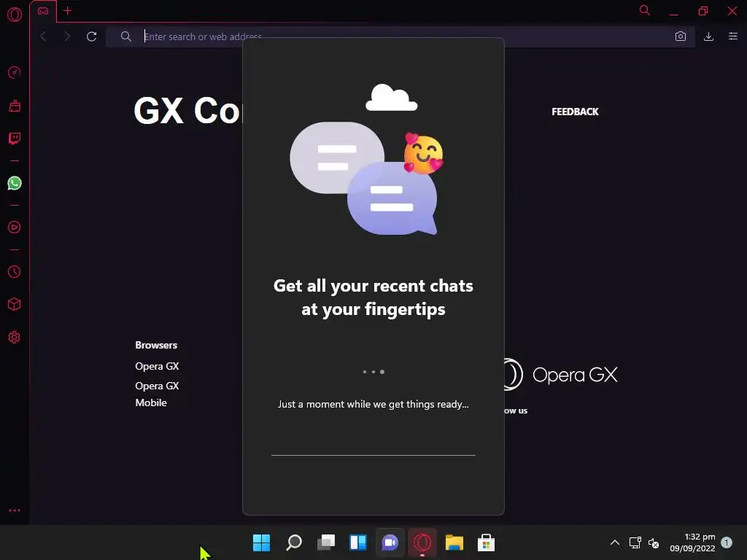
Task: Open Easy Setup sliders icon
Action: [733, 36]
